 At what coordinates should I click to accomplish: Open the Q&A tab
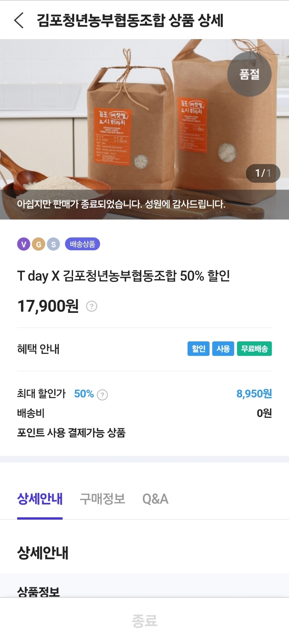(x=155, y=499)
